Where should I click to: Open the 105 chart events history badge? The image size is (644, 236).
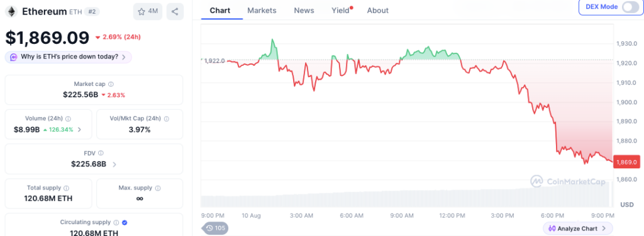pos(215,228)
